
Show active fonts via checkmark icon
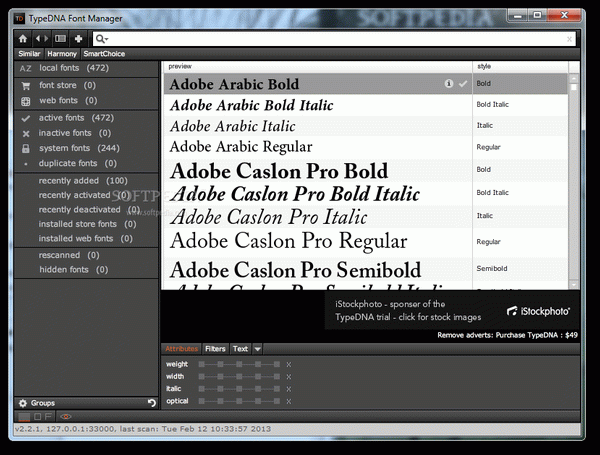click(x=26, y=119)
